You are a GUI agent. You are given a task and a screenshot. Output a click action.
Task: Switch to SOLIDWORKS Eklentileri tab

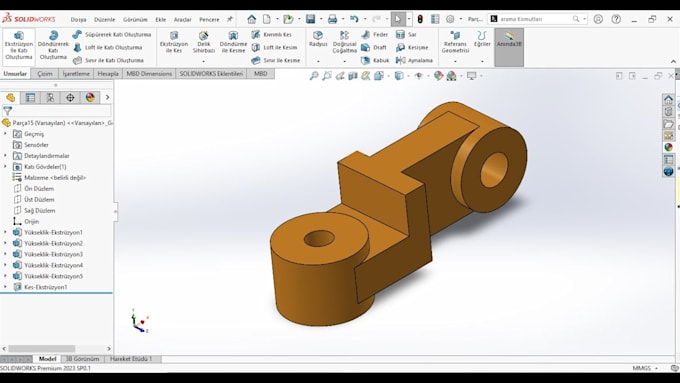click(211, 74)
